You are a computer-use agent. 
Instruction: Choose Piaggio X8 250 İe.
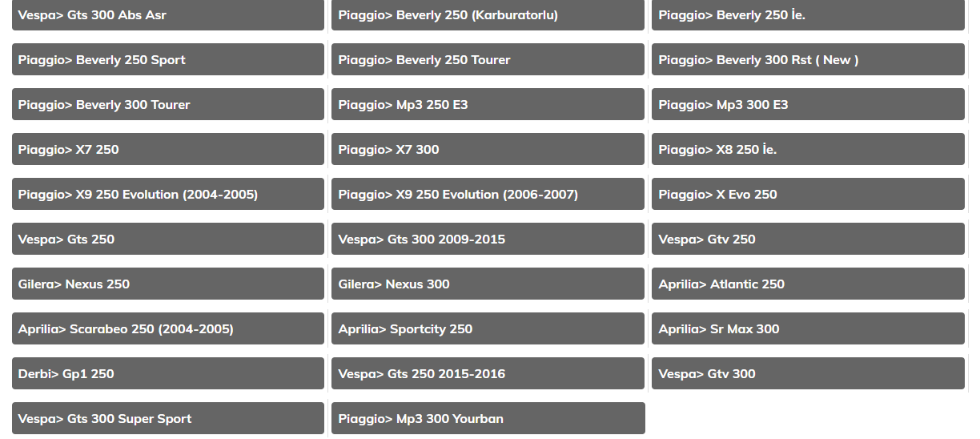click(x=808, y=150)
